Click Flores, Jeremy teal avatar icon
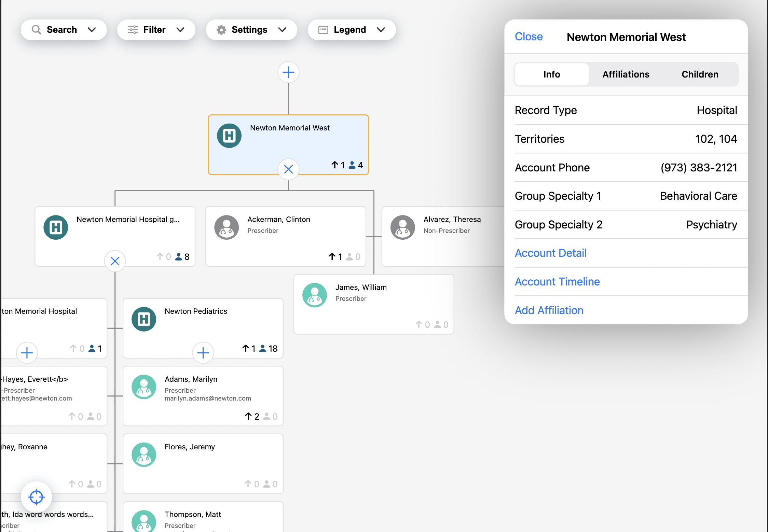Image resolution: width=768 pixels, height=532 pixels. [x=144, y=454]
